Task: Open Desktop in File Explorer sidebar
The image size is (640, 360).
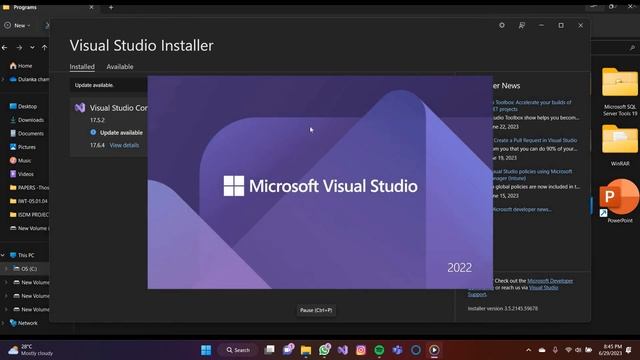Action: (23, 106)
